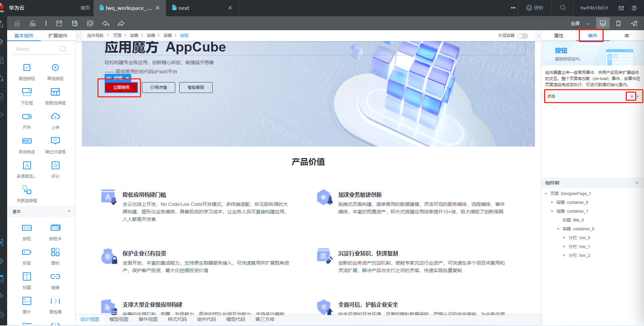Open the mail messages icon
644x326 pixels.
pos(621,8)
